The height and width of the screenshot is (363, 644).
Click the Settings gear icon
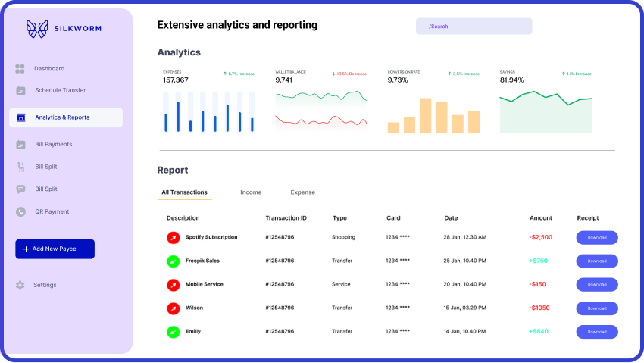[20, 286]
